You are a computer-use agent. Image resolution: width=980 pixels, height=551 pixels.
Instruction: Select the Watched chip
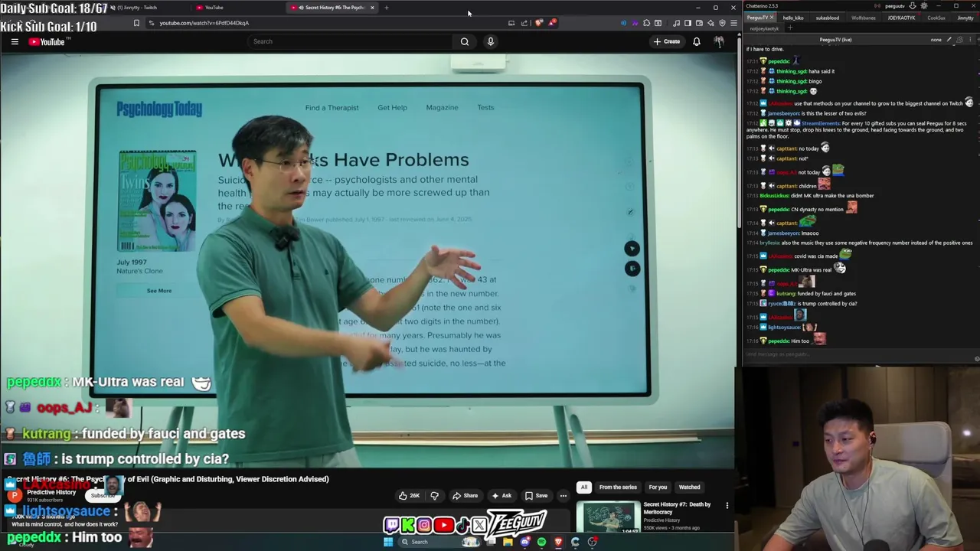pyautogui.click(x=689, y=487)
